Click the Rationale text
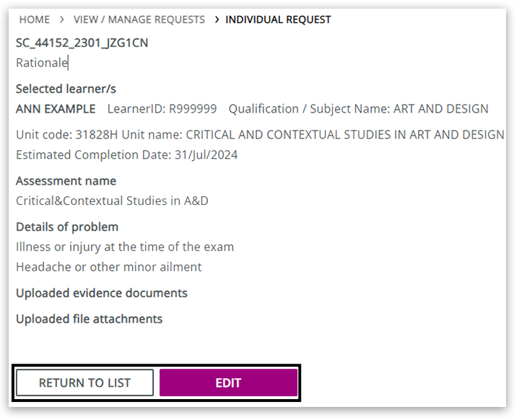This screenshot has width=519, height=420. tap(41, 63)
